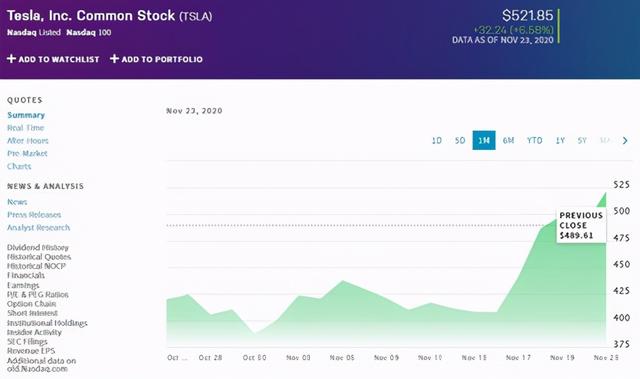640x379 pixels.
Task: Click the Nov 05 x-axis label
Action: (342, 357)
